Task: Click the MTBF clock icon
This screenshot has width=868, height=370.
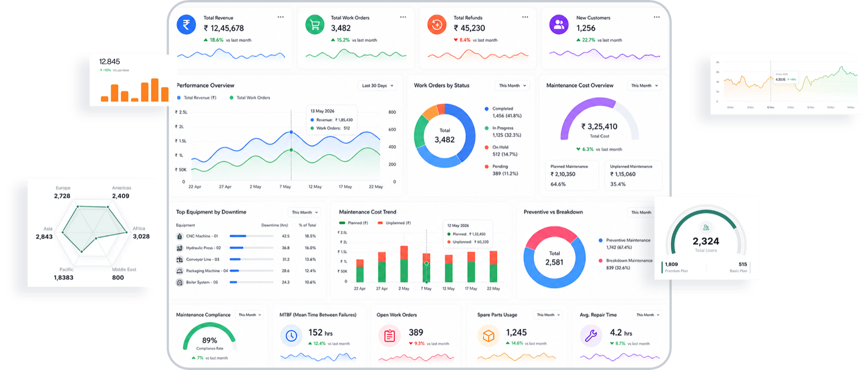Action: point(292,336)
